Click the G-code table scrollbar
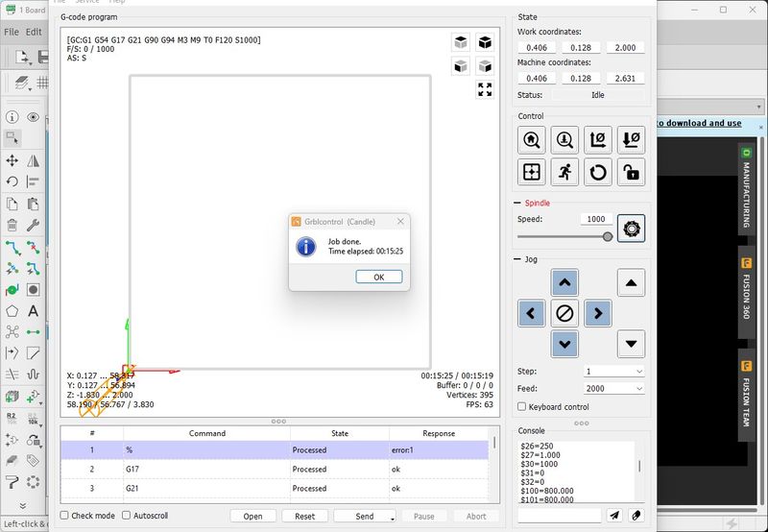 pos(494,444)
